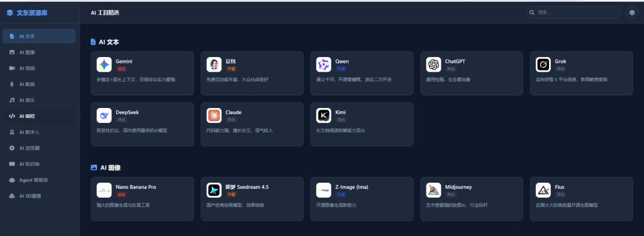Switch to AI 3D建模 category
The height and width of the screenshot is (236, 644).
[39, 196]
